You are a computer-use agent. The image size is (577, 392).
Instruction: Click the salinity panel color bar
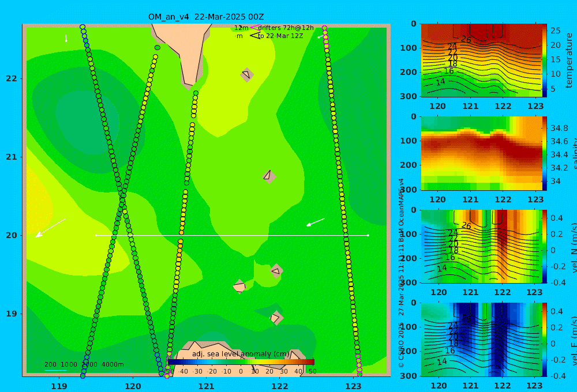[545, 153]
